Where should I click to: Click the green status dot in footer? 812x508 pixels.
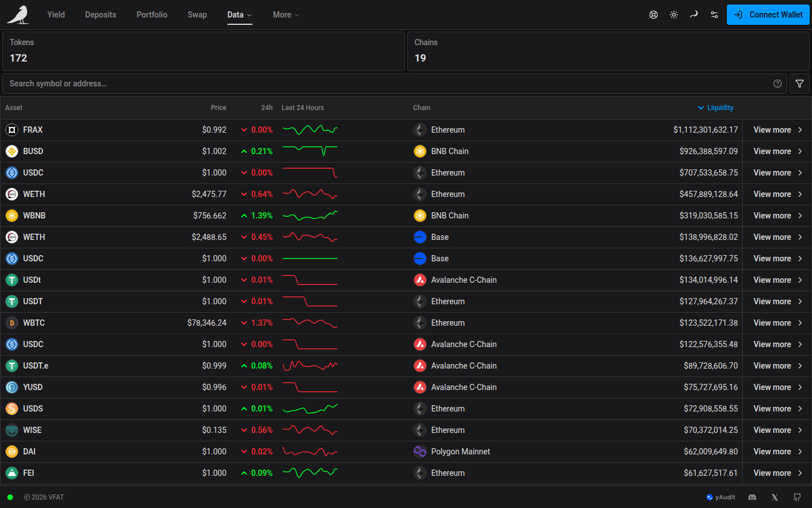point(10,497)
